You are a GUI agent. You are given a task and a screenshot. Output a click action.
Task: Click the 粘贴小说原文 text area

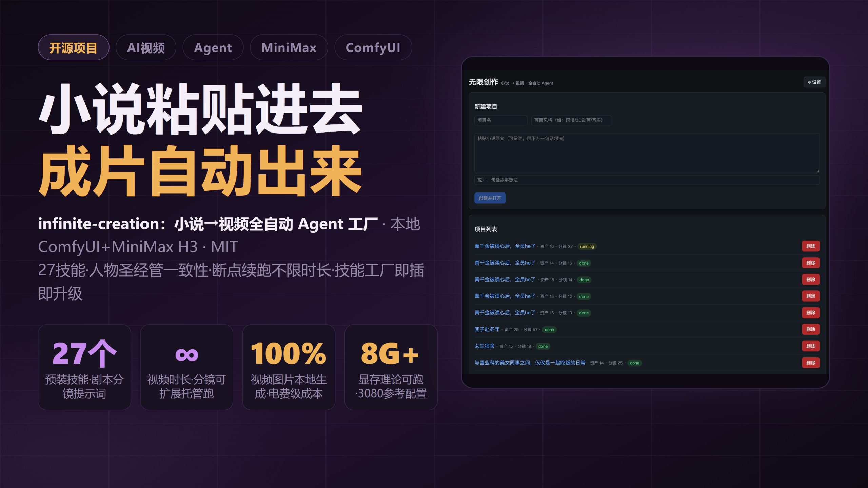[x=647, y=153]
